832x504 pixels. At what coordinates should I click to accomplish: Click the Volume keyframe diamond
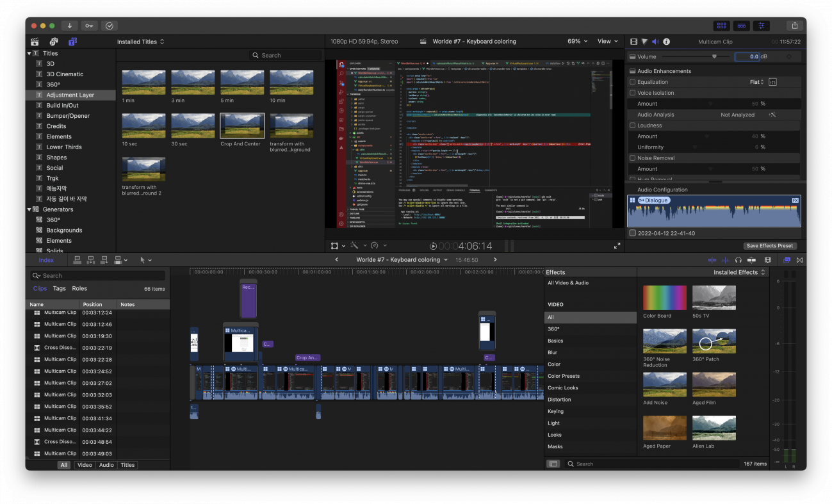[x=788, y=57]
